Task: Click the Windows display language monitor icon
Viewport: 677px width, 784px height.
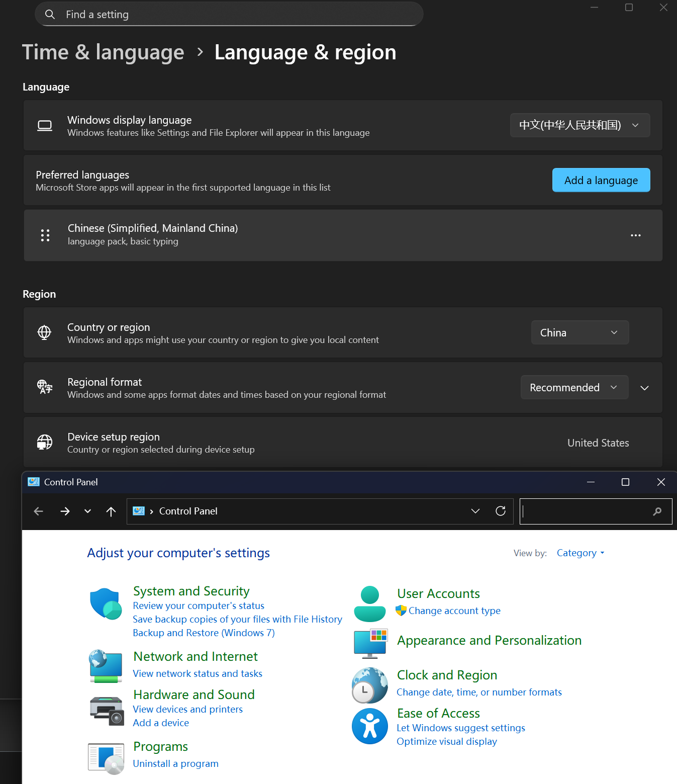Action: (45, 126)
